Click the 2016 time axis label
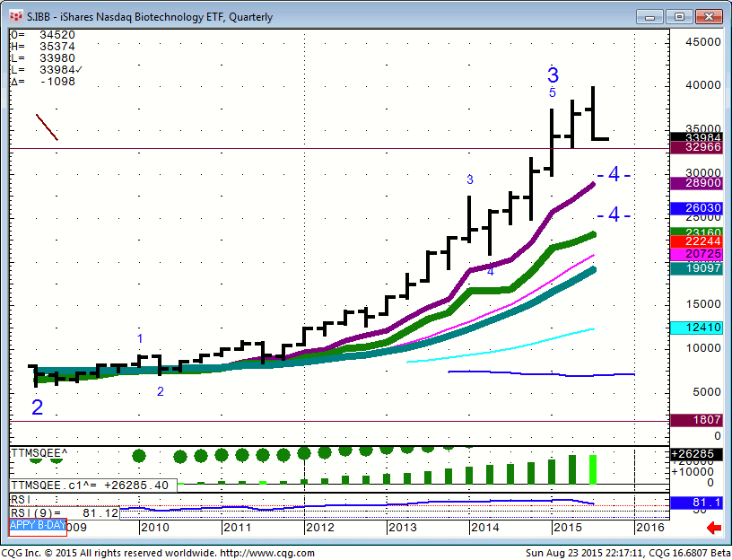732x560 pixels. pos(649,528)
